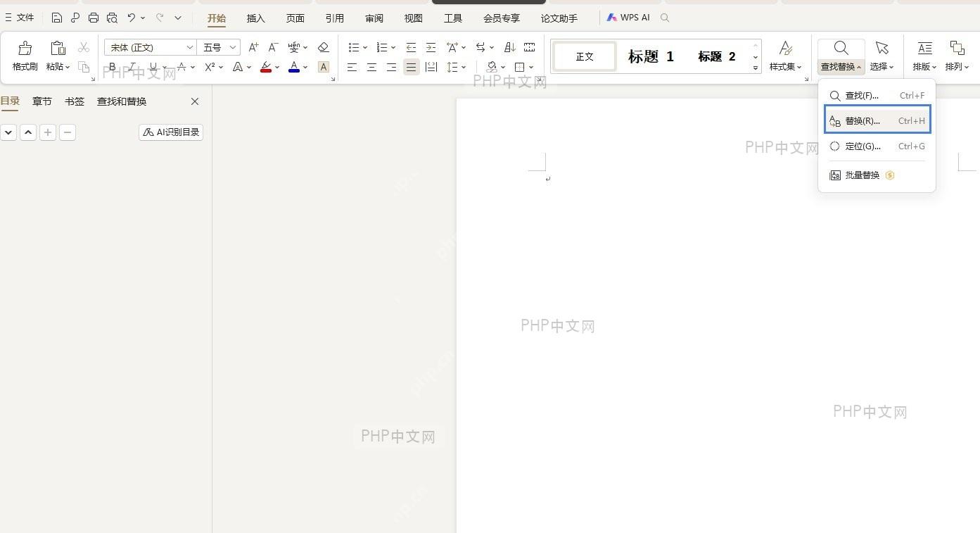Toggle character shading (A box)
Image resolution: width=980 pixels, height=533 pixels.
tap(324, 67)
